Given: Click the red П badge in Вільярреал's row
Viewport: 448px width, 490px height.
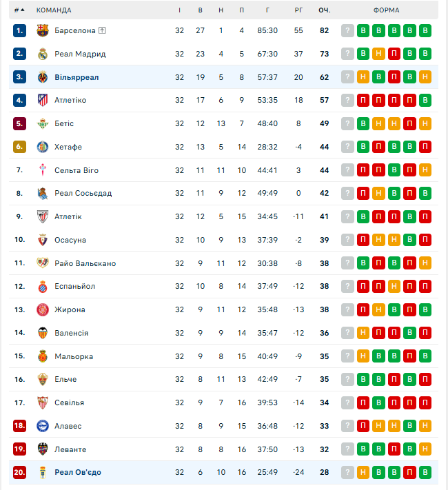Looking at the screenshot, I should (394, 77).
